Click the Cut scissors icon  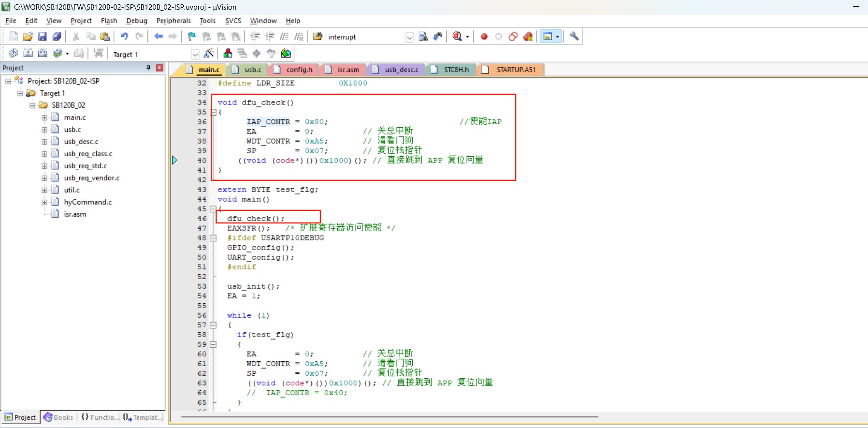pos(76,36)
